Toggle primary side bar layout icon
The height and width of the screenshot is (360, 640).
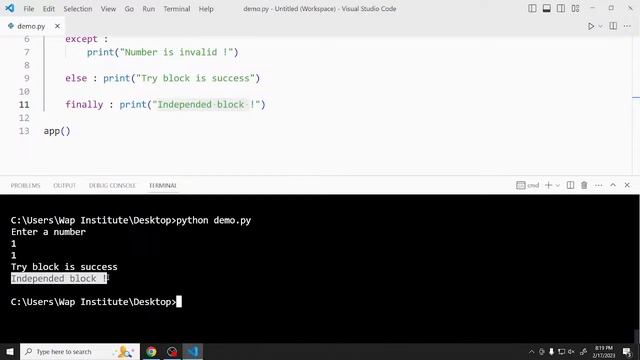[x=532, y=8]
